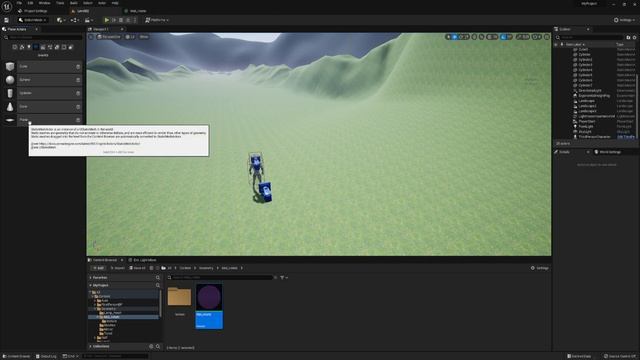Open the Build menu
Image resolution: width=640 pixels, height=360 pixels.
[x=73, y=3]
